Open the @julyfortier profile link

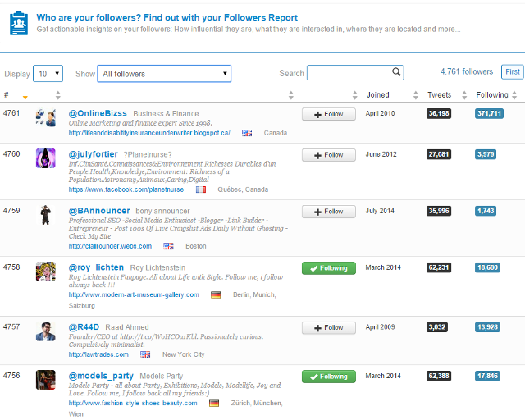click(93, 154)
